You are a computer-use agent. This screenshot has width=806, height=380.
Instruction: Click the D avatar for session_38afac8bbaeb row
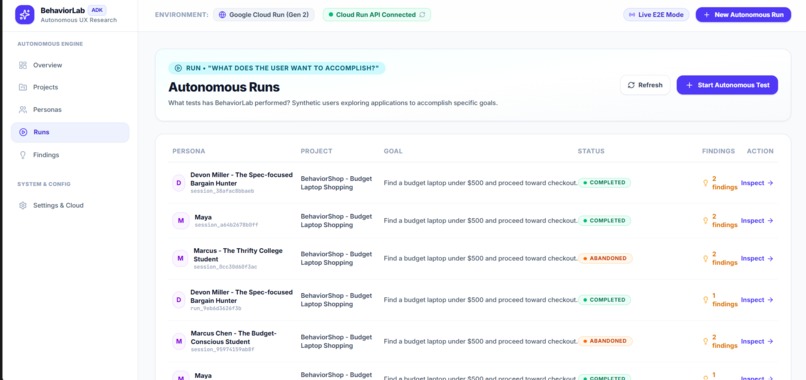tap(179, 183)
